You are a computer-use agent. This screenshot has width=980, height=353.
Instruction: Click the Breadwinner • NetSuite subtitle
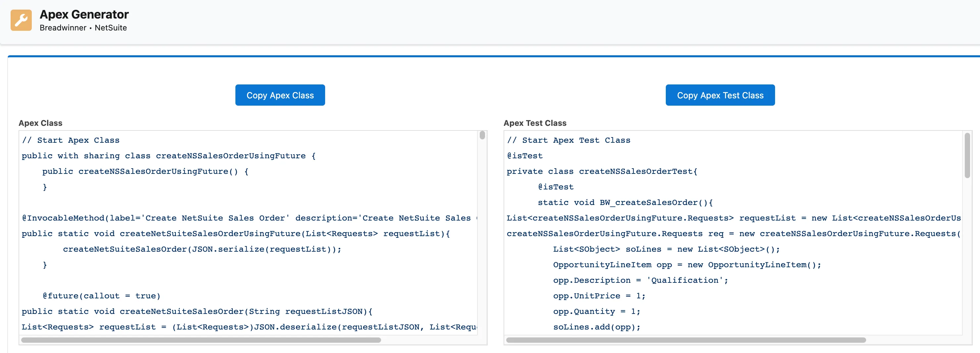click(x=83, y=28)
